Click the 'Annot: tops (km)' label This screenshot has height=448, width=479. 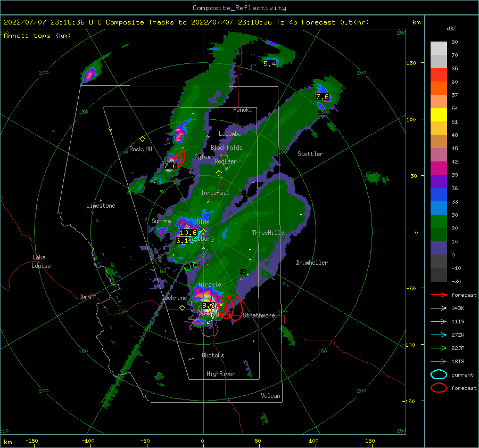(38, 36)
